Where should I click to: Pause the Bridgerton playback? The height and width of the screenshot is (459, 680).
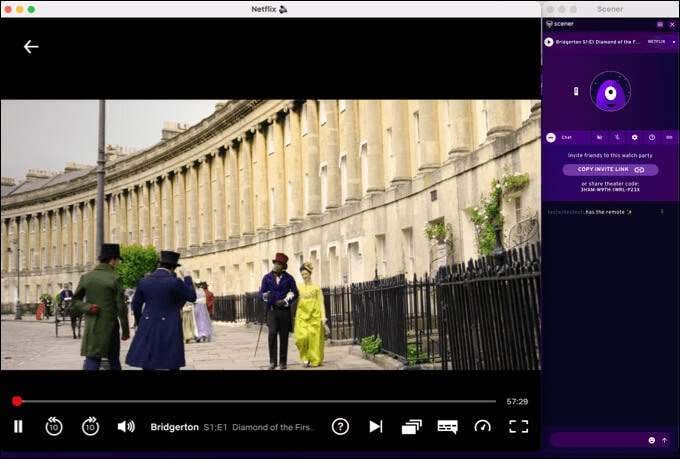click(x=18, y=426)
